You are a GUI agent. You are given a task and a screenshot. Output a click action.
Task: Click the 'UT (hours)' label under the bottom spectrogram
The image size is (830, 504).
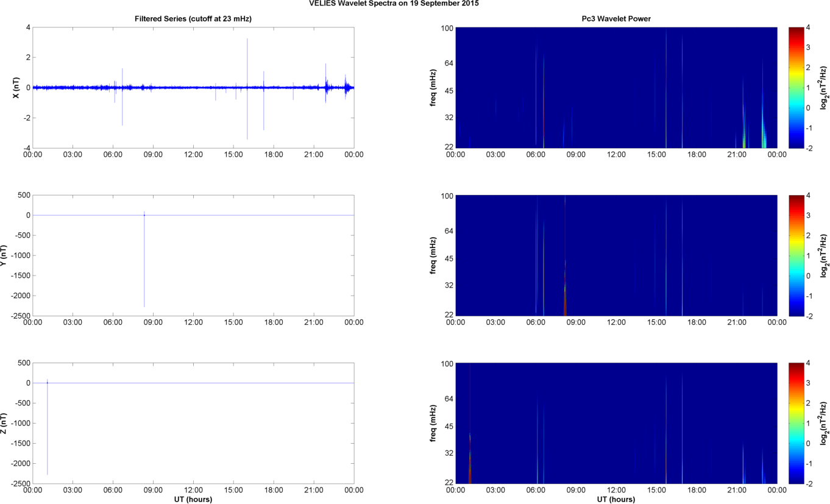[616, 499]
